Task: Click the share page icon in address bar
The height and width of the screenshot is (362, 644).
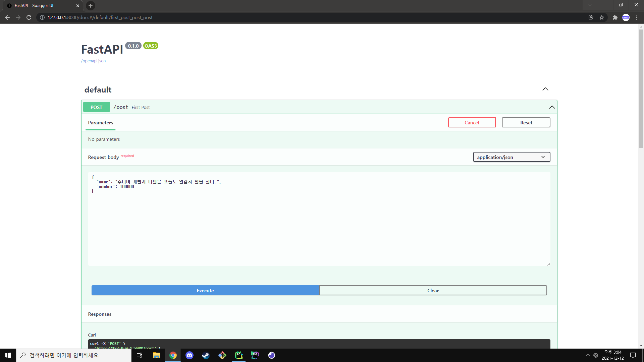Action: tap(591, 17)
